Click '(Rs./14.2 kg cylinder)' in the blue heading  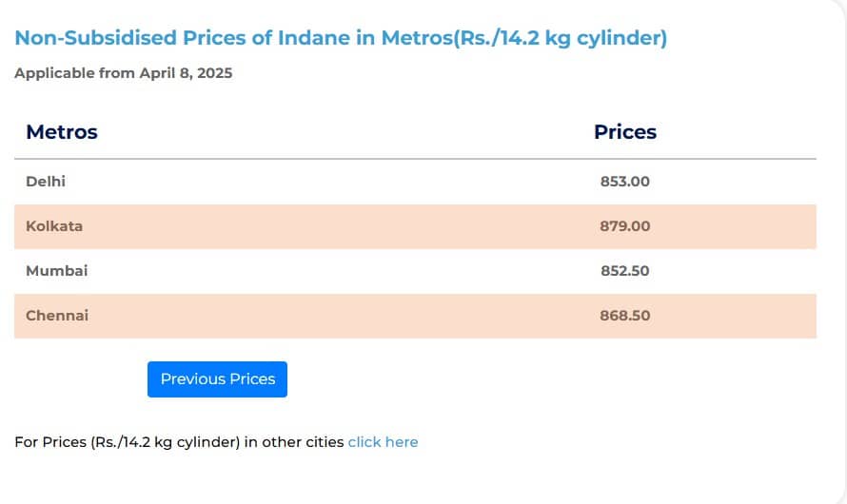click(x=560, y=39)
